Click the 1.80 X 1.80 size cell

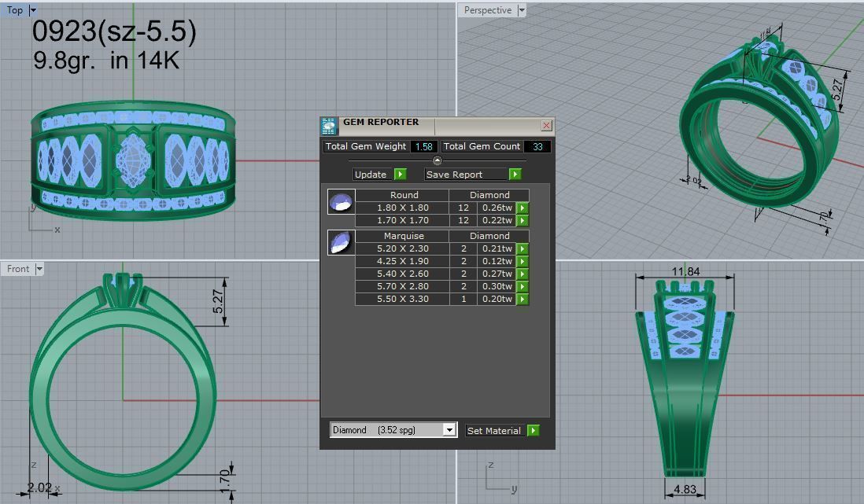[x=403, y=208]
